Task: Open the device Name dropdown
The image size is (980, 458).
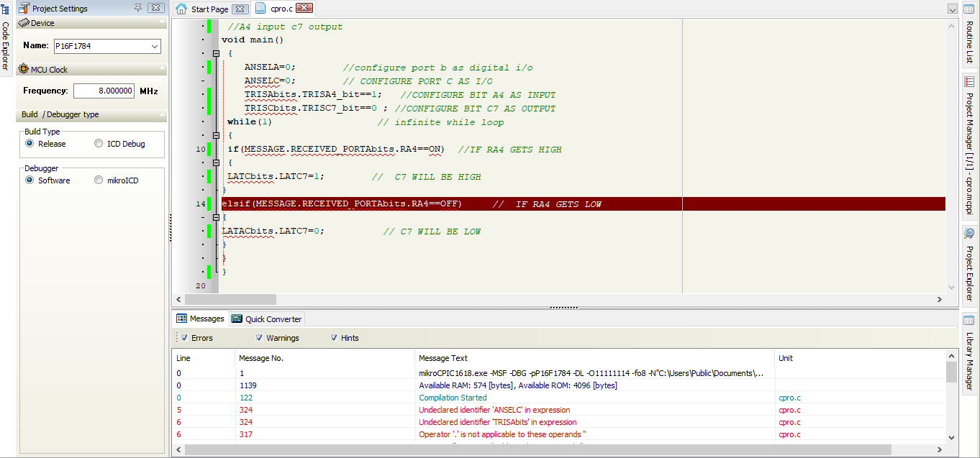Action: click(x=155, y=46)
